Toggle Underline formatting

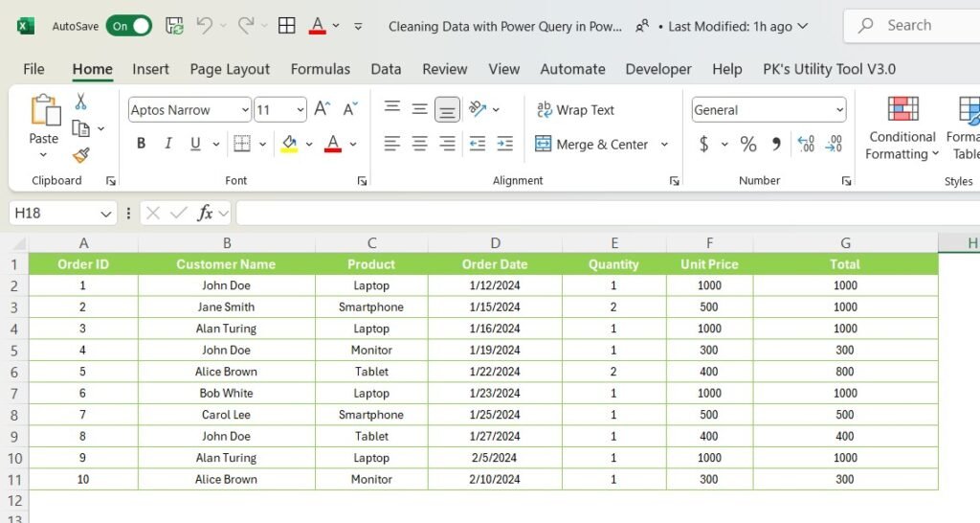(x=195, y=144)
